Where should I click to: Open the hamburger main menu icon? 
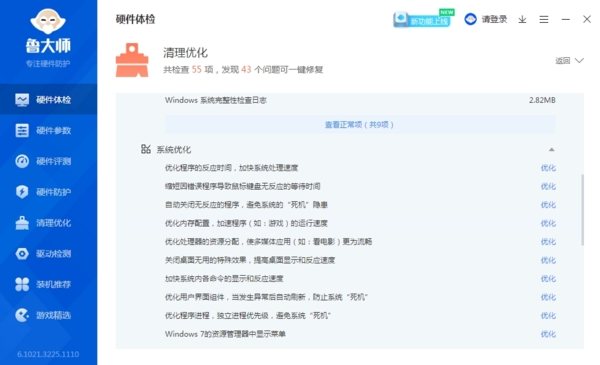544,19
